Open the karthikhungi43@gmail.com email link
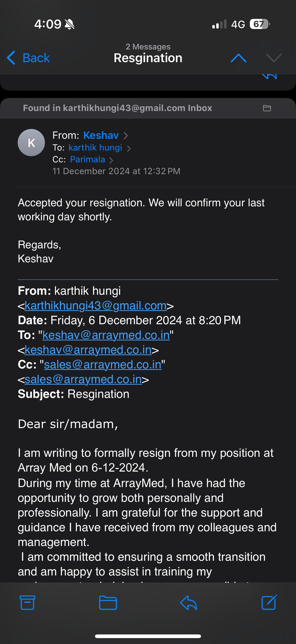This screenshot has width=296, height=644. [x=95, y=306]
